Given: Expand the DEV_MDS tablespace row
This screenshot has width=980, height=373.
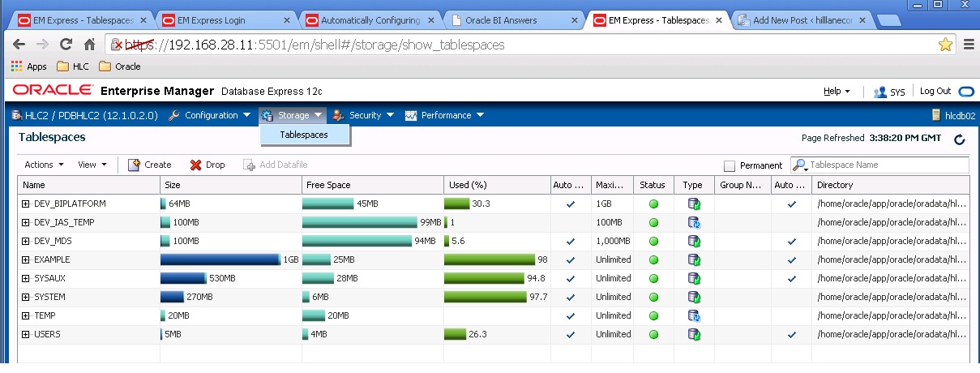Looking at the screenshot, I should tap(26, 241).
